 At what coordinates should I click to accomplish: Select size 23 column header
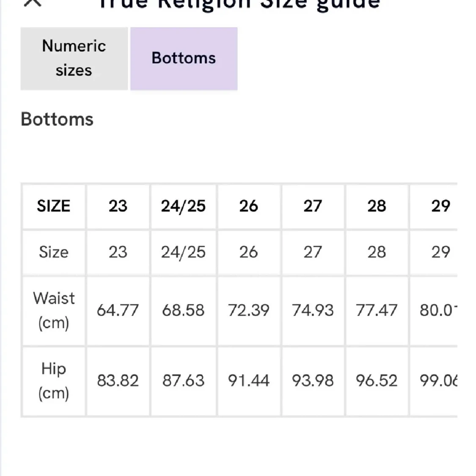(x=118, y=206)
